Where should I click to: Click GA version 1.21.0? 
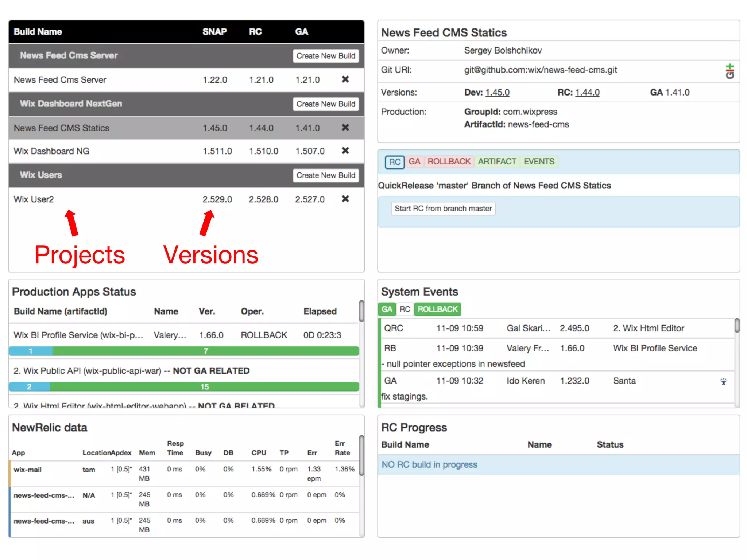click(x=307, y=80)
